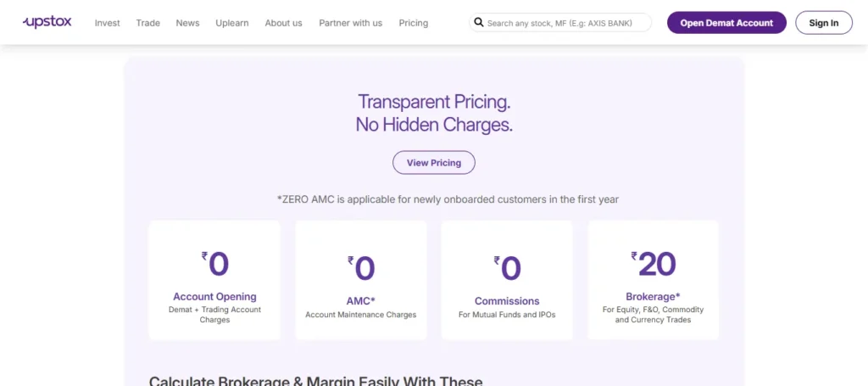Focus the stock search field
This screenshot has width=868, height=386.
560,23
